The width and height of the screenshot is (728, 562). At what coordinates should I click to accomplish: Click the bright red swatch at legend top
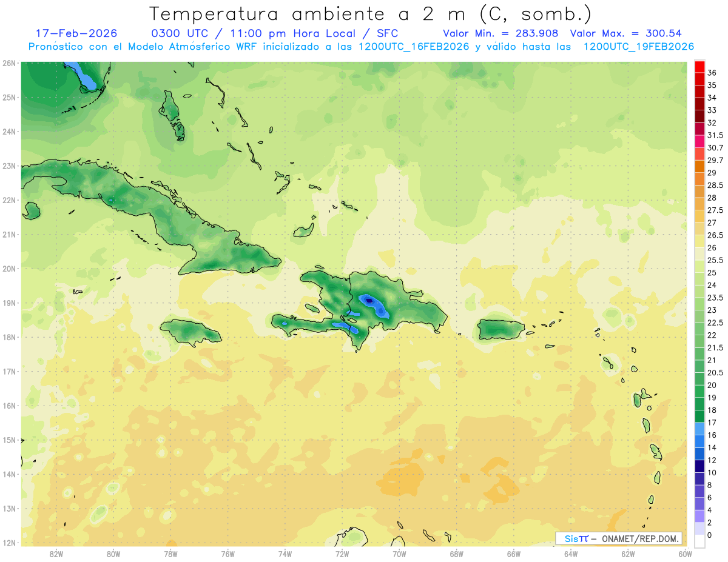pyautogui.click(x=699, y=67)
